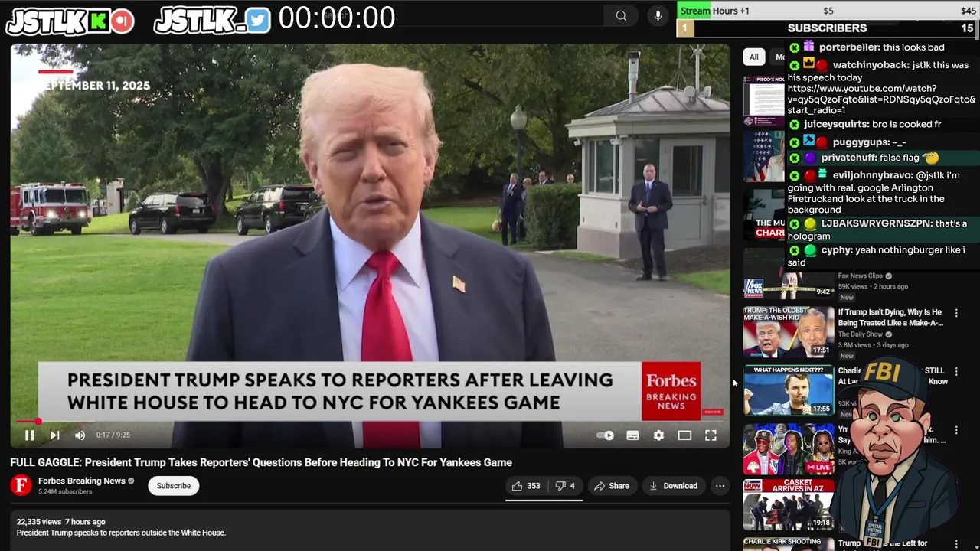This screenshot has height=551, width=980.
Task: Open the Forbes Breaking News channel name link
Action: pos(82,481)
